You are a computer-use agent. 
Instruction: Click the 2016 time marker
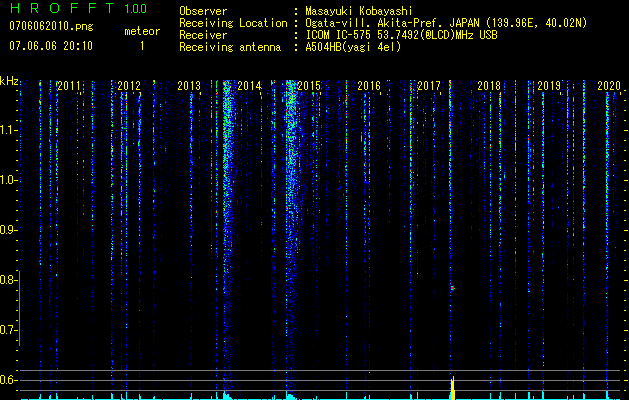[369, 86]
